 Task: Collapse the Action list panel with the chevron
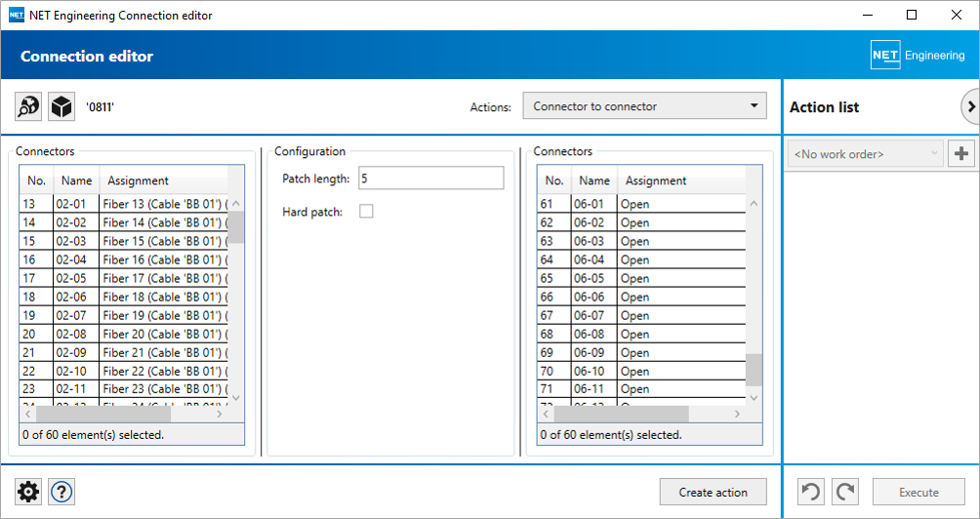(970, 106)
